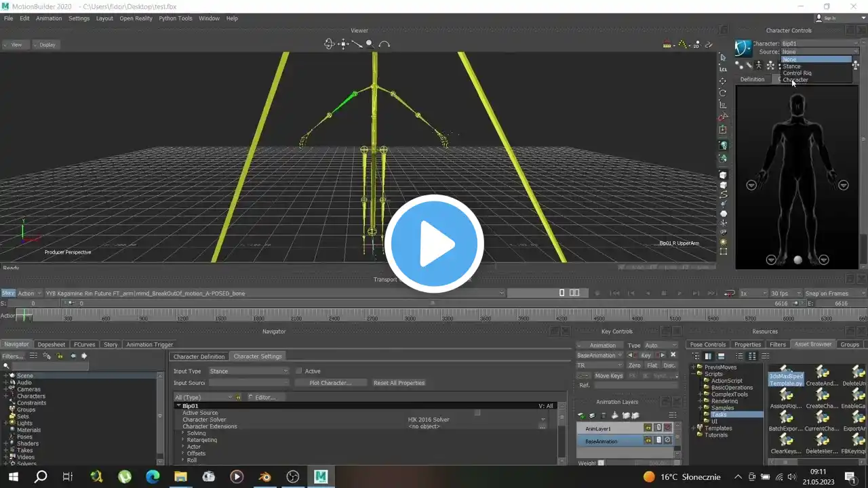Open the MotionBuilder app in the taskbar
The image size is (868, 488).
[320, 476]
